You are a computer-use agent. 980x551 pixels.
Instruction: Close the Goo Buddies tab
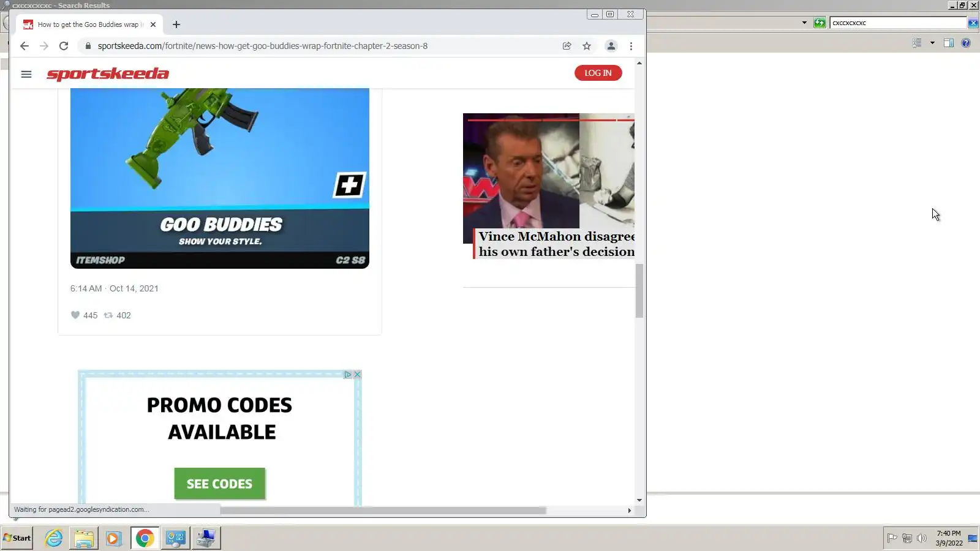point(153,24)
